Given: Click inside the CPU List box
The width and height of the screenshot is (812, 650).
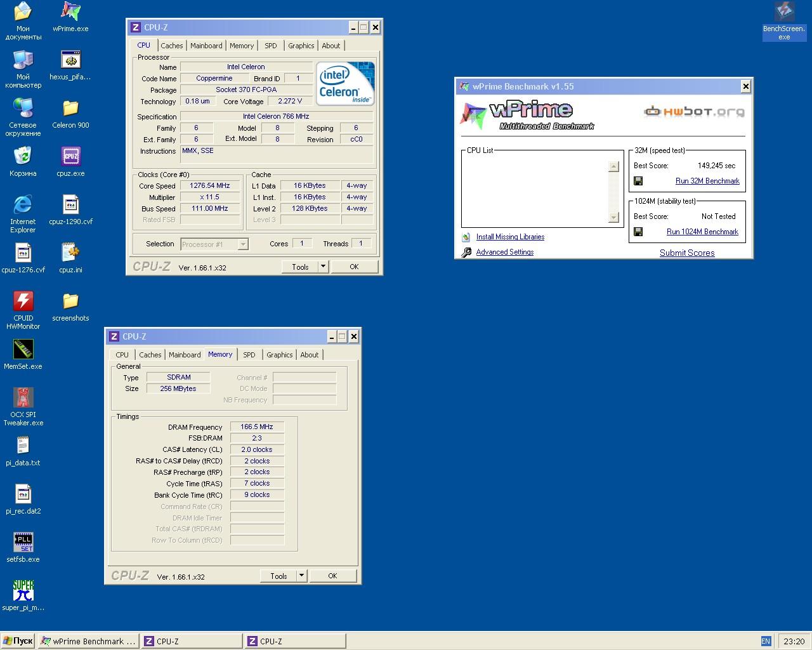Looking at the screenshot, I should tap(535, 192).
